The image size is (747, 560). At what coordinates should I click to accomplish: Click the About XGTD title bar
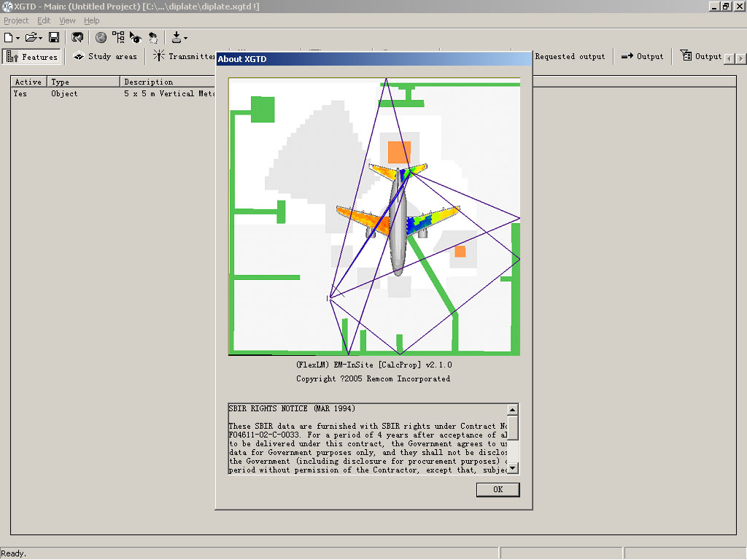(x=374, y=59)
